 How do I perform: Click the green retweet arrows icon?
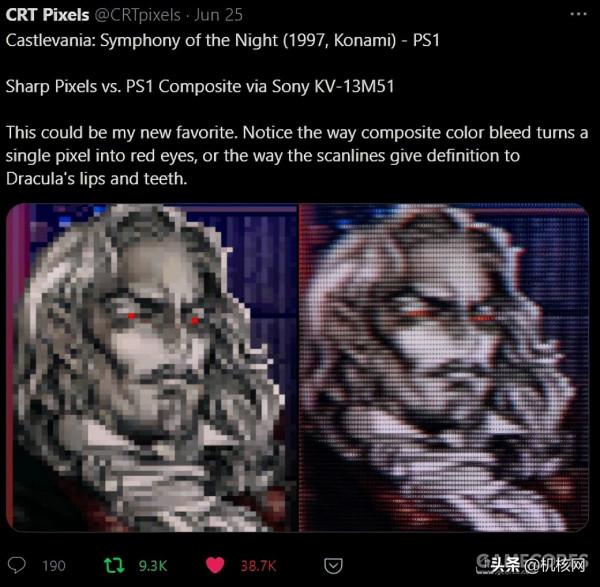[114, 565]
